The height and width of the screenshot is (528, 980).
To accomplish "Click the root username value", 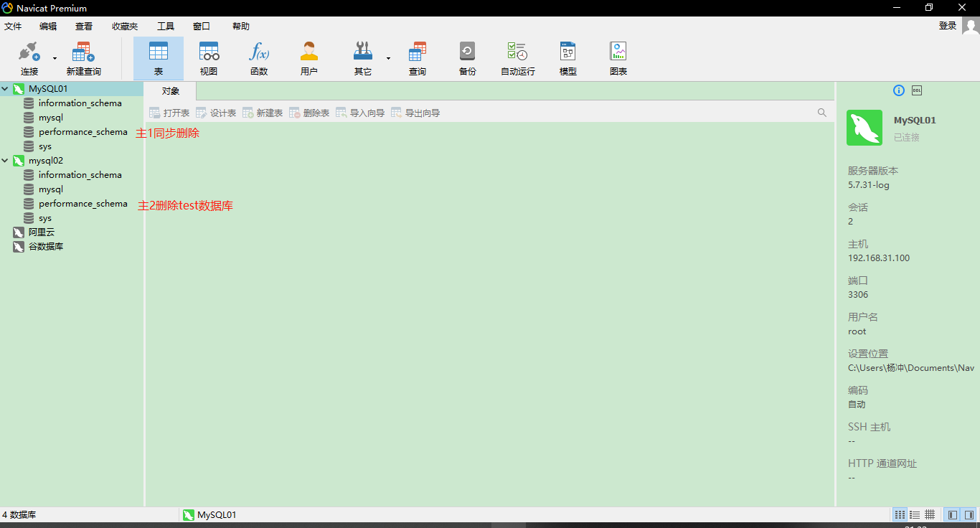I will point(857,331).
